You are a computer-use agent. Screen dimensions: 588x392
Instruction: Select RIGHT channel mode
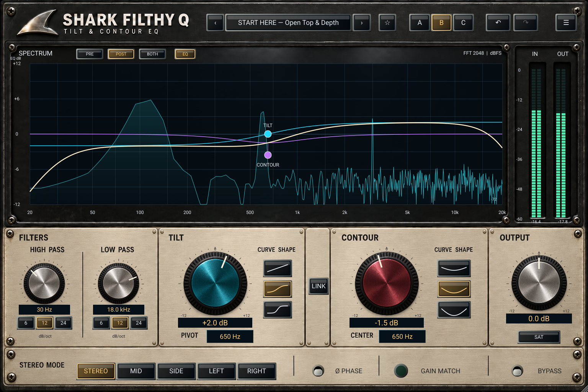(x=256, y=371)
